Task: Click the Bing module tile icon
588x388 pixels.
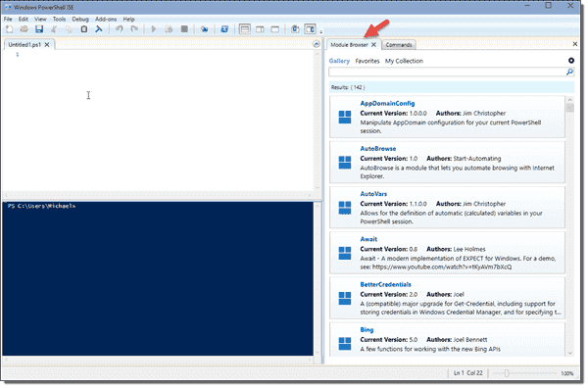Action: point(345,343)
